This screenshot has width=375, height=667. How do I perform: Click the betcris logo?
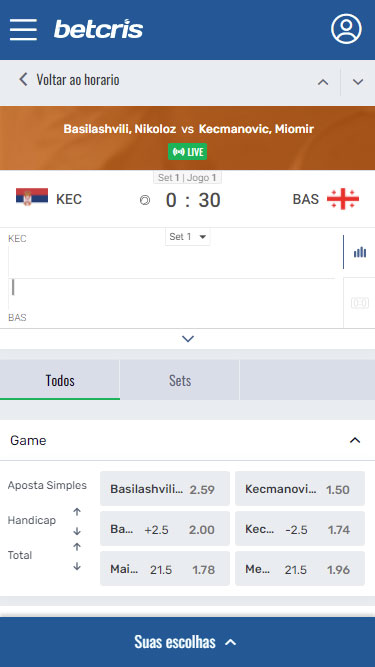(98, 29)
